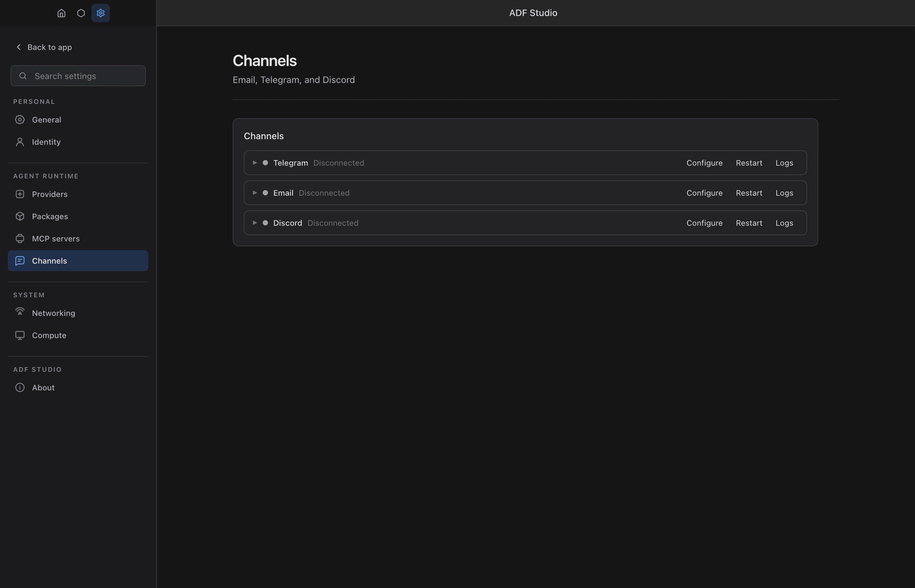This screenshot has width=915, height=588.
Task: Focus the Search settings field
Action: [x=78, y=76]
